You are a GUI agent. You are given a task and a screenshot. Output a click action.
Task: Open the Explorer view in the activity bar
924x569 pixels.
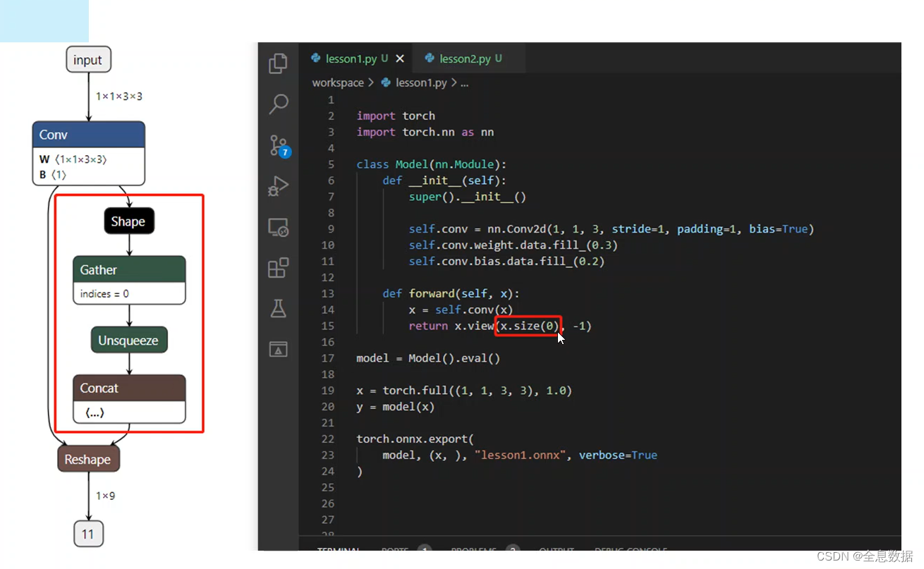[x=278, y=63]
